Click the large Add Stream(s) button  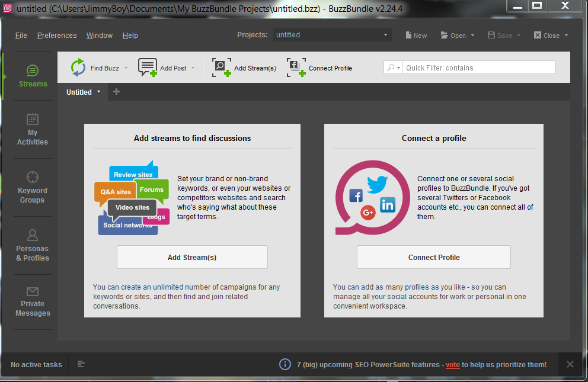[192, 257]
